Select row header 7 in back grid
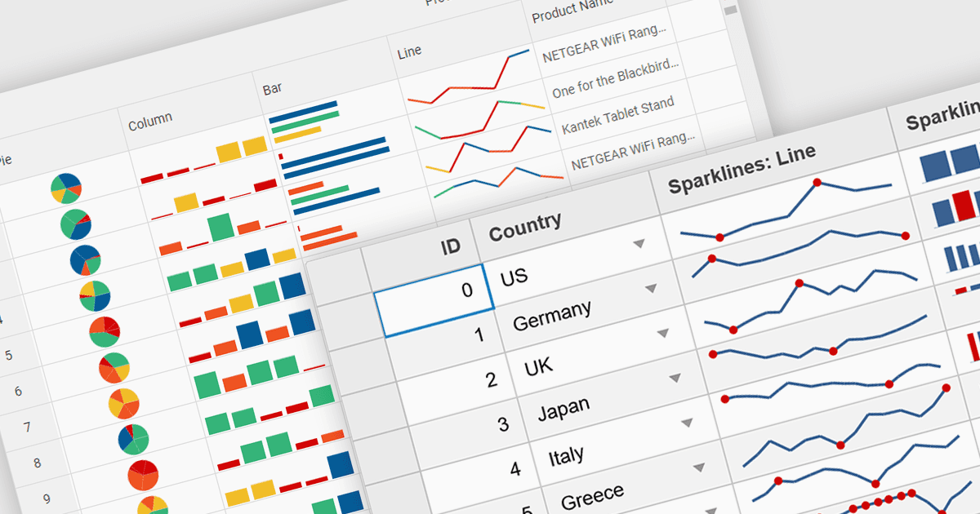 tap(27, 427)
